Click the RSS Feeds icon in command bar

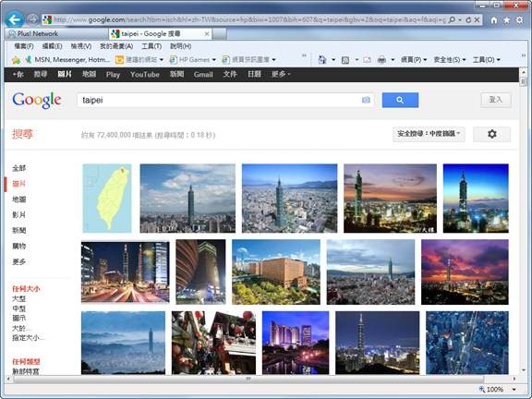tap(345, 60)
